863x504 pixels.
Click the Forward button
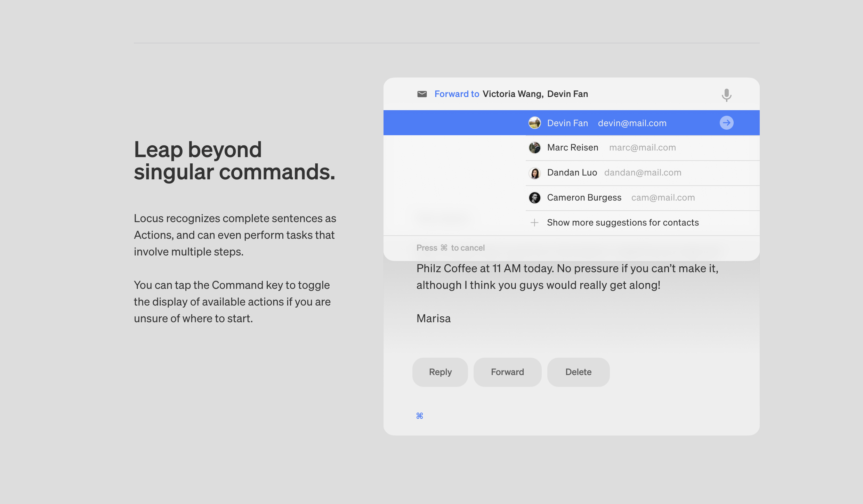(x=507, y=372)
